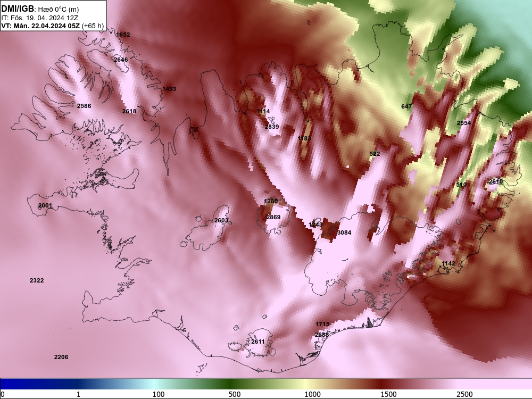
Task: Click the 2688 value label
Action: click(322, 335)
